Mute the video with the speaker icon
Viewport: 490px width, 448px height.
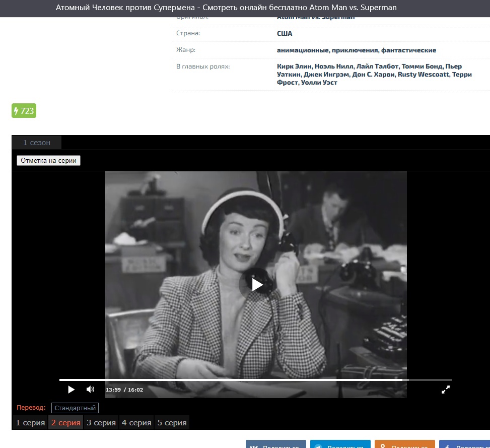point(90,389)
